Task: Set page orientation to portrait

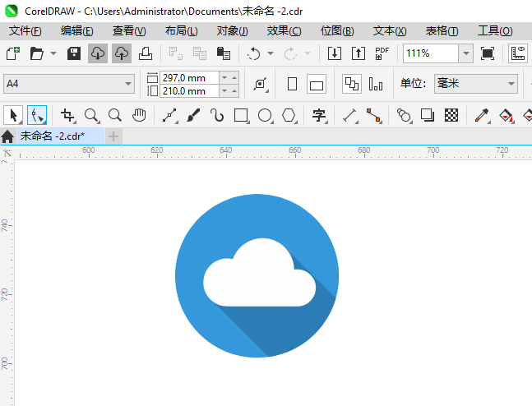Action: tap(292, 84)
